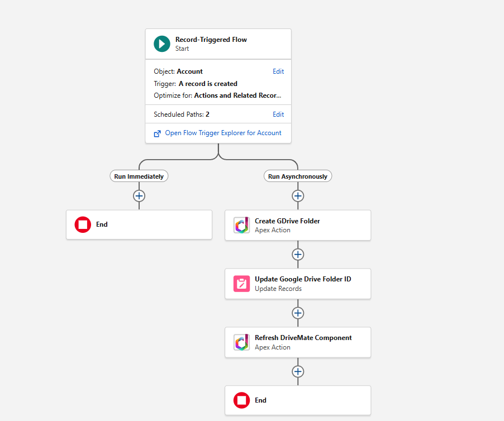This screenshot has height=421, width=504.
Task: Select the Run Immediately path label
Action: 139,176
